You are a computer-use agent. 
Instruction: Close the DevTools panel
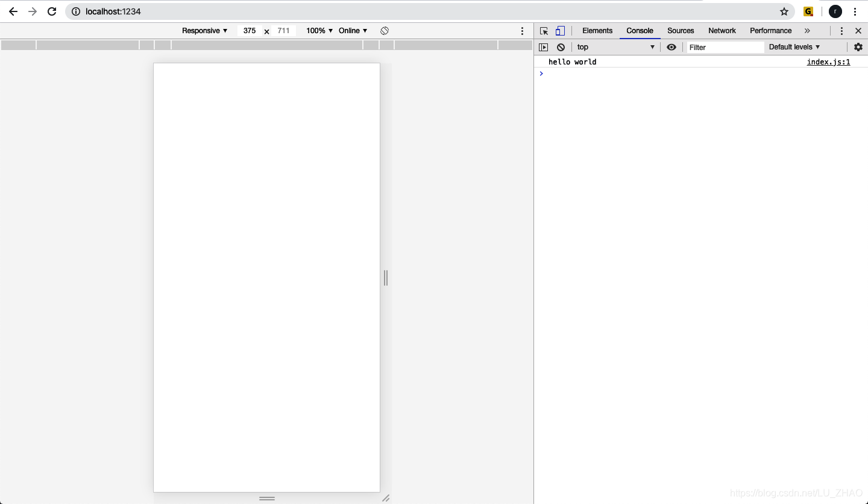pos(858,31)
